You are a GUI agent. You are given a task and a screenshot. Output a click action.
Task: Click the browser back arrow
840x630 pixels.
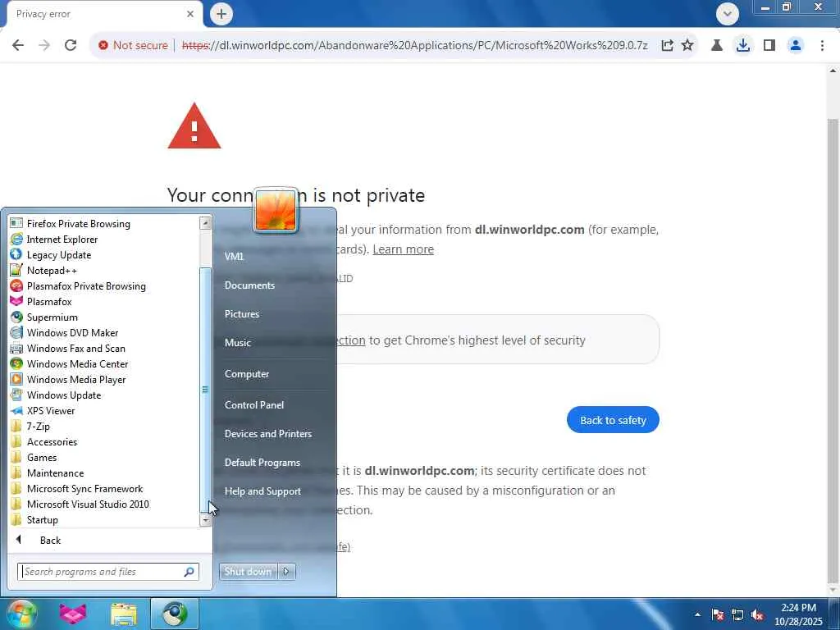click(18, 46)
